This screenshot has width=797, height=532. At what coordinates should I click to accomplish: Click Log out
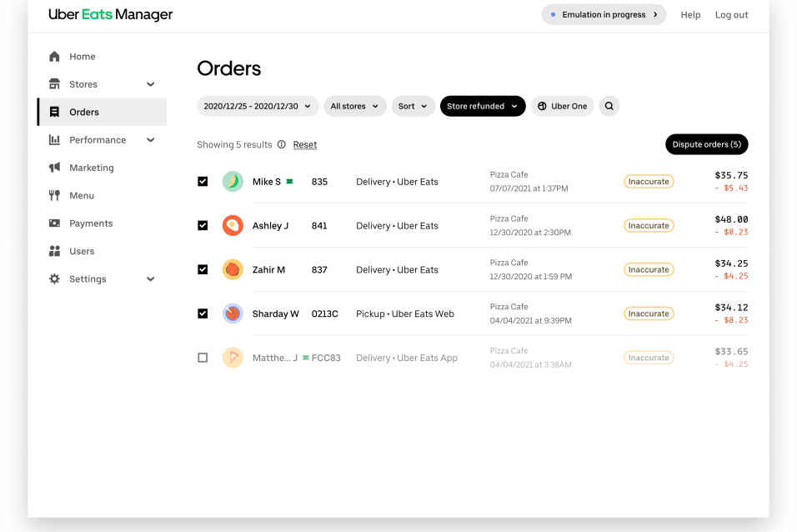pyautogui.click(x=731, y=15)
